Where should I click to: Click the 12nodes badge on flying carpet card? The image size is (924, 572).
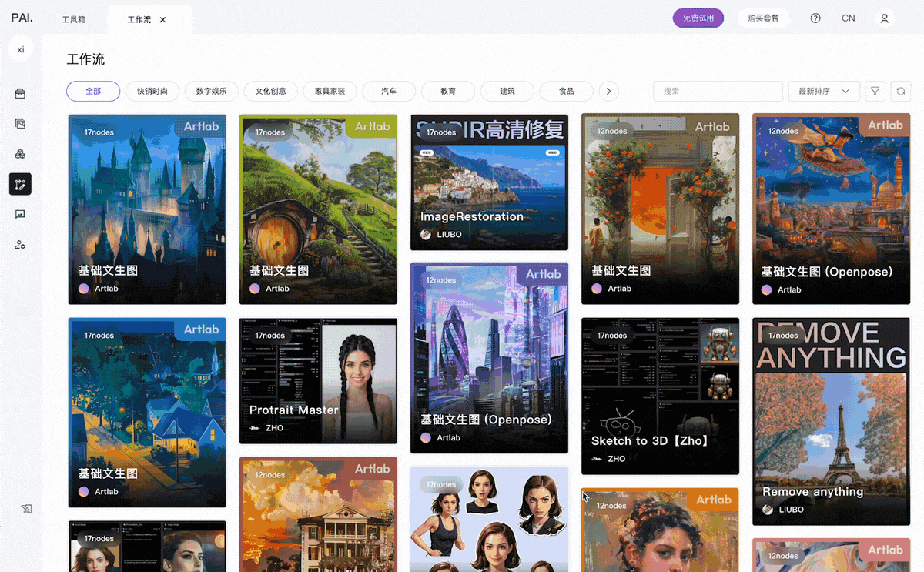tap(782, 132)
